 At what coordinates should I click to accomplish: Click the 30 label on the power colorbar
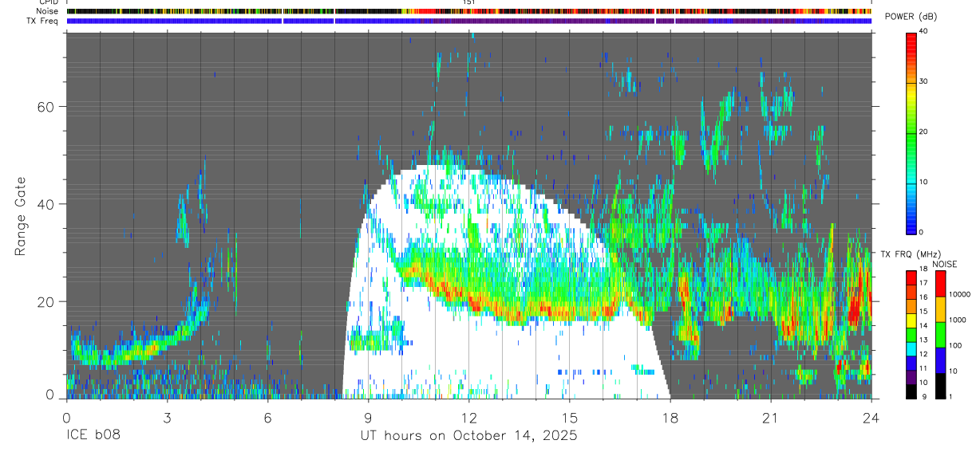(923, 81)
